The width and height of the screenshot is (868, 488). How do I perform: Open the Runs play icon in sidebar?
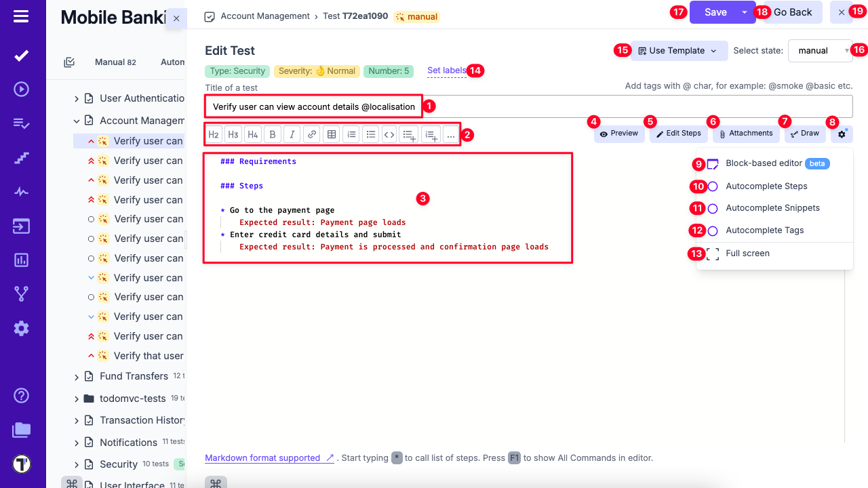[21, 89]
